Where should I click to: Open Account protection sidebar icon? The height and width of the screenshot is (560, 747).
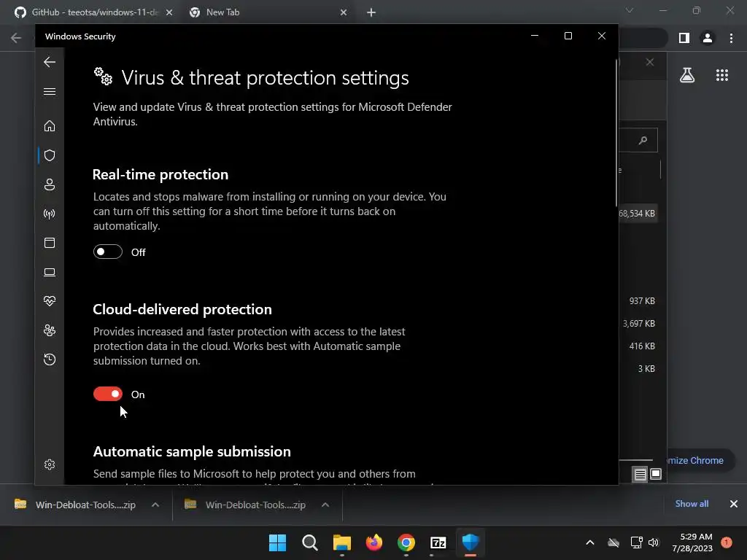(50, 184)
